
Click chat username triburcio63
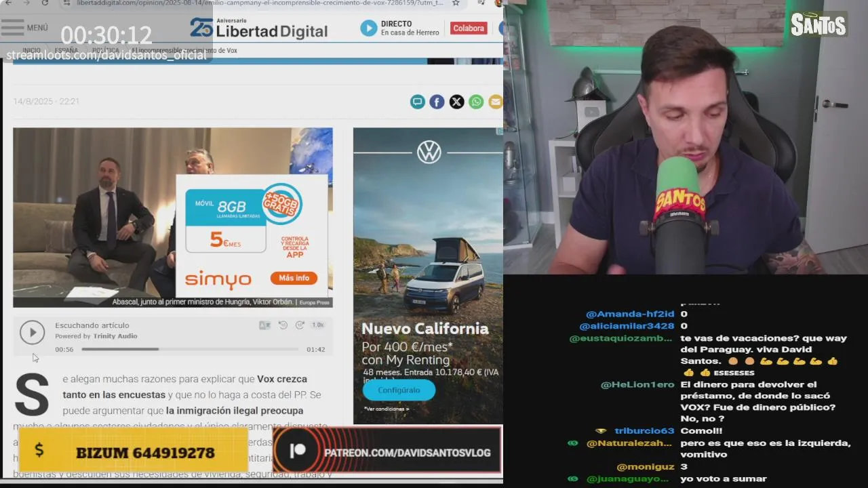point(644,430)
